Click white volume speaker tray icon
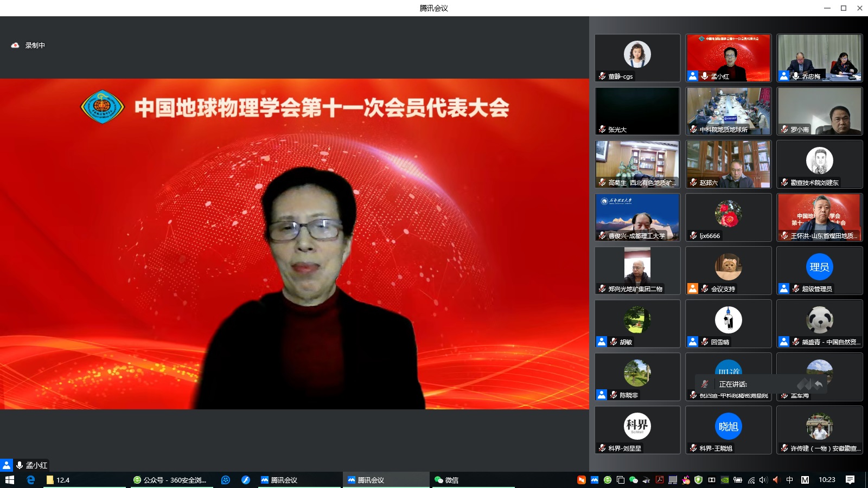 (763, 480)
